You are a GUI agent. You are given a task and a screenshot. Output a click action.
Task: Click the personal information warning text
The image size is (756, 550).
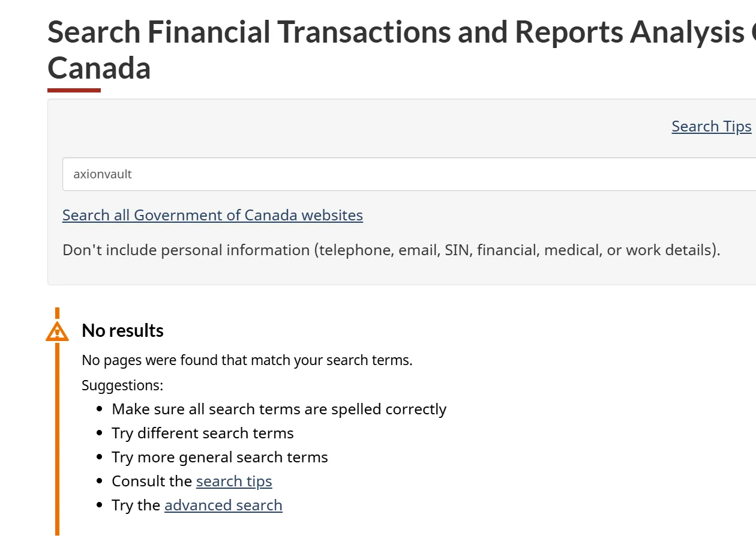tap(391, 250)
